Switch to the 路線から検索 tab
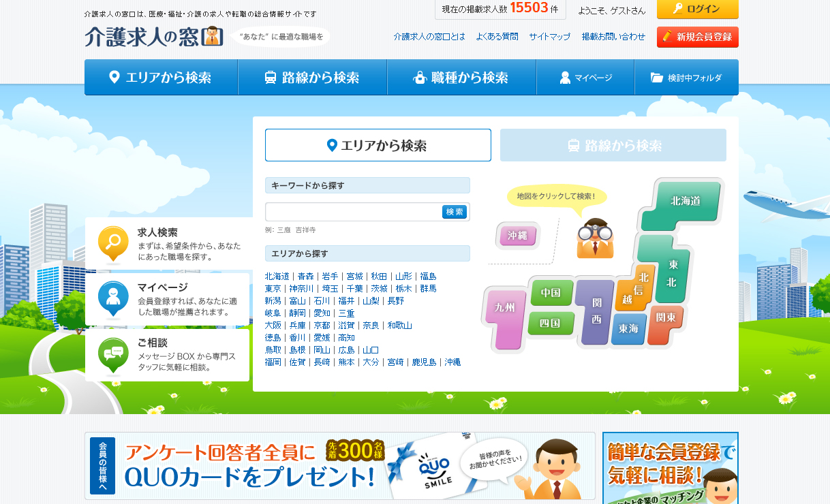 [x=613, y=145]
